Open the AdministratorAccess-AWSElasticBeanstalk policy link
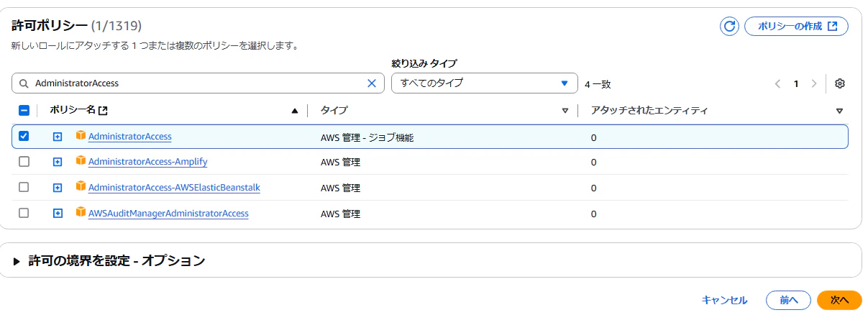The height and width of the screenshot is (315, 868). point(174,188)
